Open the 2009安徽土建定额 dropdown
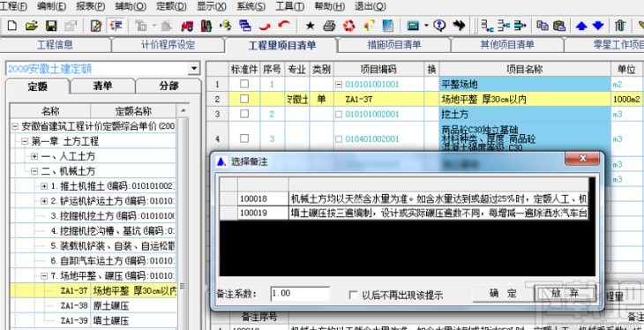 (194, 69)
